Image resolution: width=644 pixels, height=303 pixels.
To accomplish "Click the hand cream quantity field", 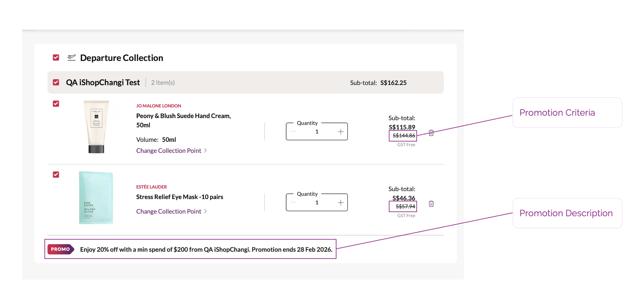I will 317,132.
